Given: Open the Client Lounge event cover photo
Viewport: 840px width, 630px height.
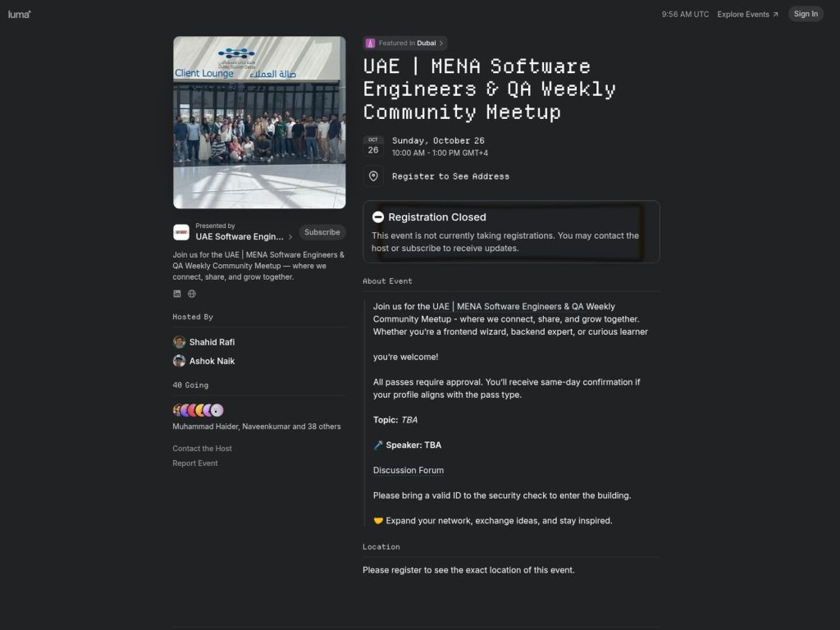Looking at the screenshot, I should [259, 121].
